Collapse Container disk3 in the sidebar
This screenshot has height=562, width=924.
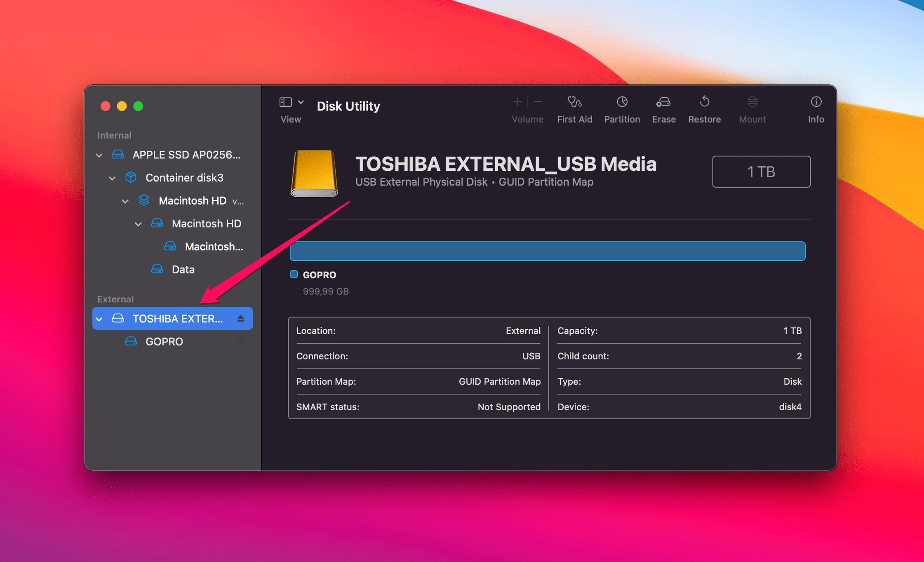point(112,177)
